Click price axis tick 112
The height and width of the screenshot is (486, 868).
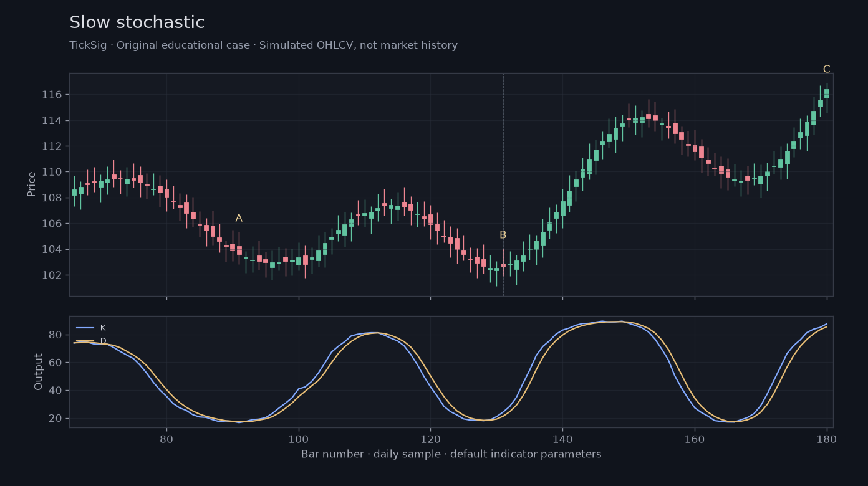52,146
